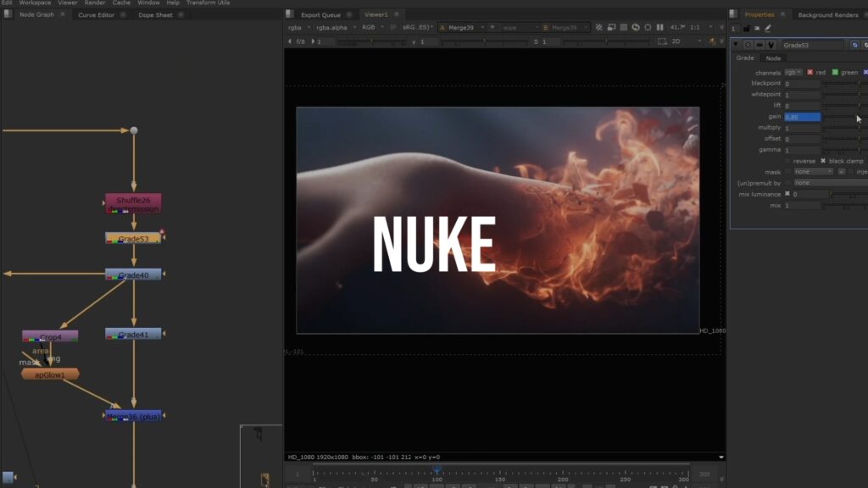This screenshot has width=868, height=488.
Task: Click the Grade53 node name field
Action: coord(813,45)
